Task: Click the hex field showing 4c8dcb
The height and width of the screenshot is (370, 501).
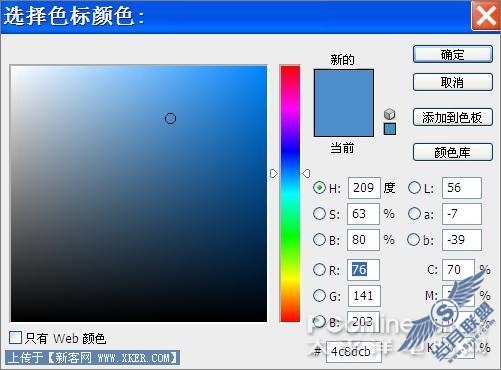Action: click(354, 352)
